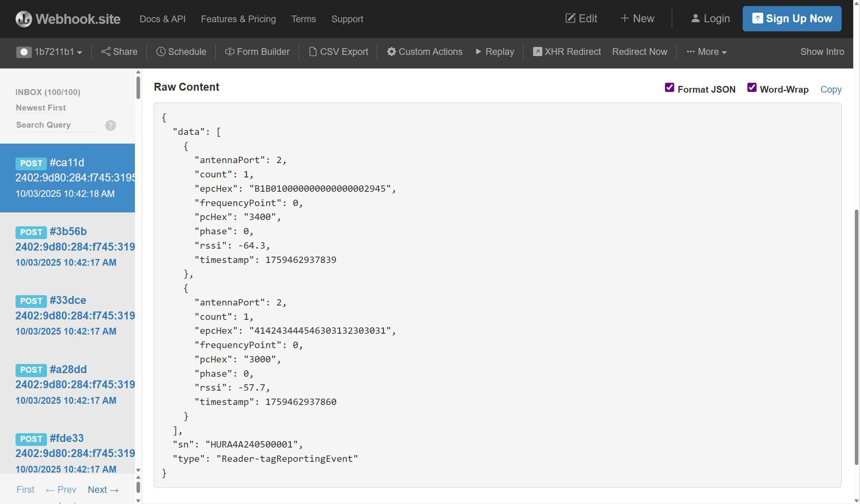Click the main page vertical scrollbar
This screenshot has height=504, width=860.
[856, 336]
